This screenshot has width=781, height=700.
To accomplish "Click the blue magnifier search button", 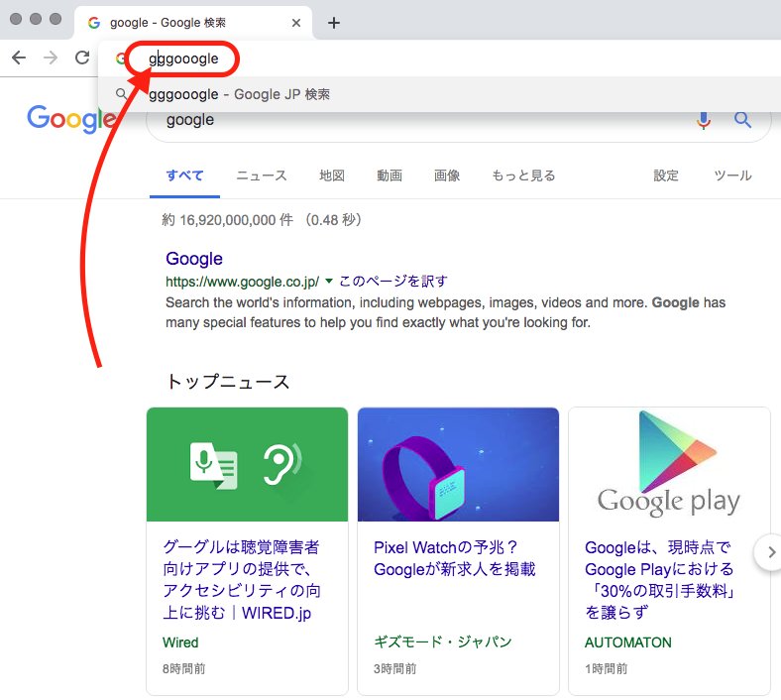I will click(742, 120).
